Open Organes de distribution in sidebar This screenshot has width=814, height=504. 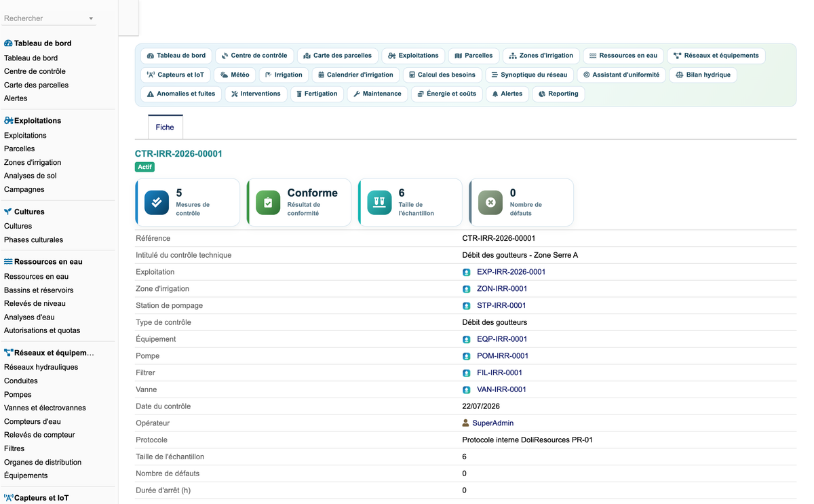(43, 462)
